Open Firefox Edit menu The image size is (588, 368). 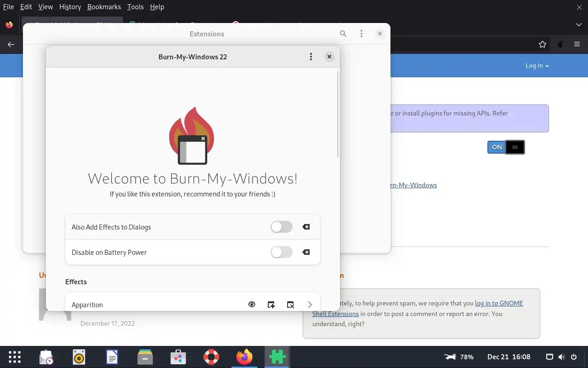coord(26,7)
